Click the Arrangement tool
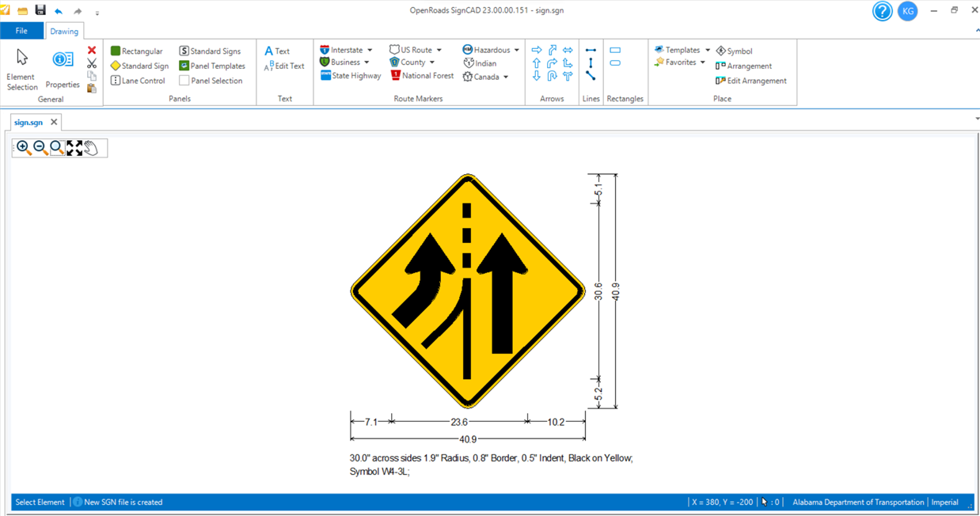 coord(743,66)
